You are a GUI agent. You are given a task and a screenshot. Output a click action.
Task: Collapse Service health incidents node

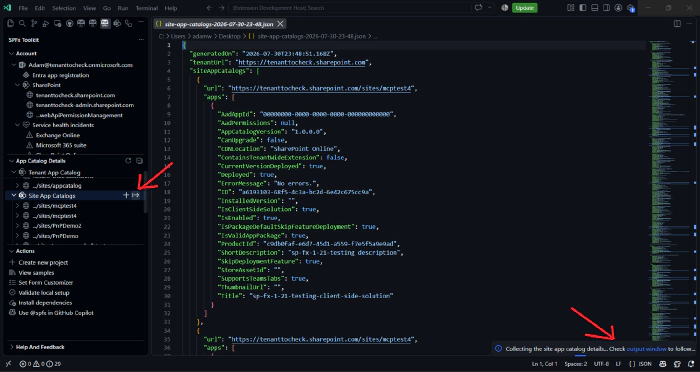(x=18, y=125)
